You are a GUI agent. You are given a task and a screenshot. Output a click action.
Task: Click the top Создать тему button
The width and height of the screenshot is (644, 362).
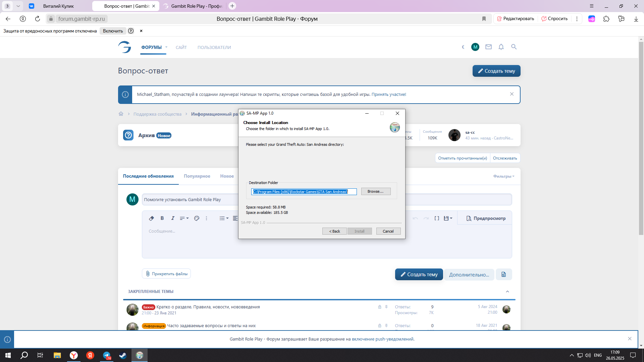click(x=496, y=71)
